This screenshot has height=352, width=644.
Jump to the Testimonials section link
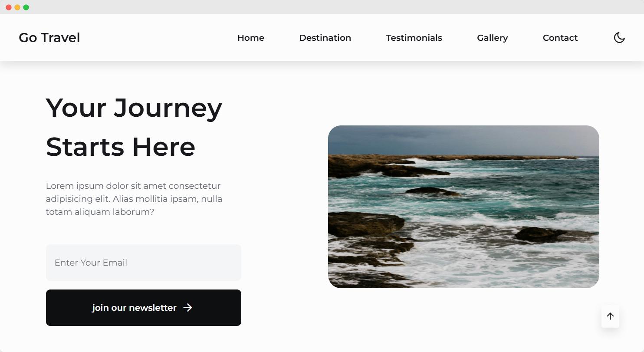point(414,38)
